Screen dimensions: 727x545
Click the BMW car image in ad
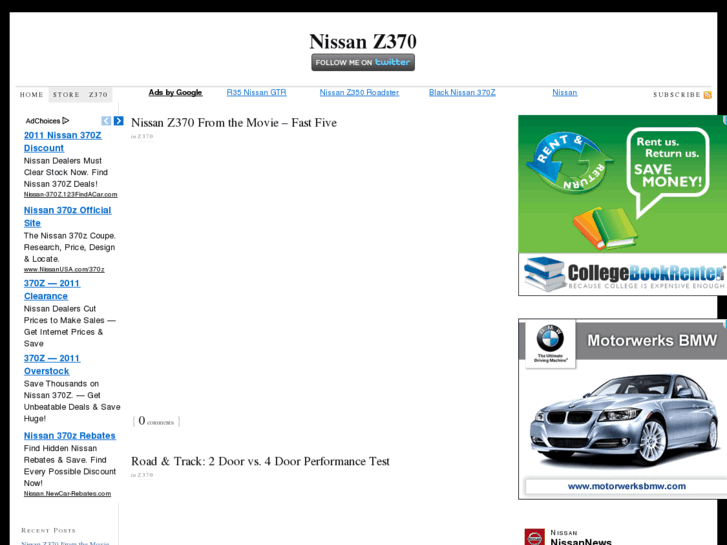625,420
